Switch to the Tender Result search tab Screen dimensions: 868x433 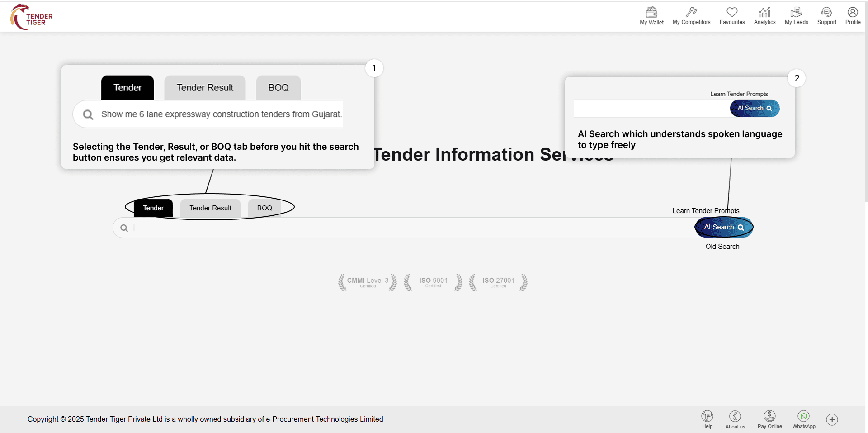pyautogui.click(x=210, y=208)
